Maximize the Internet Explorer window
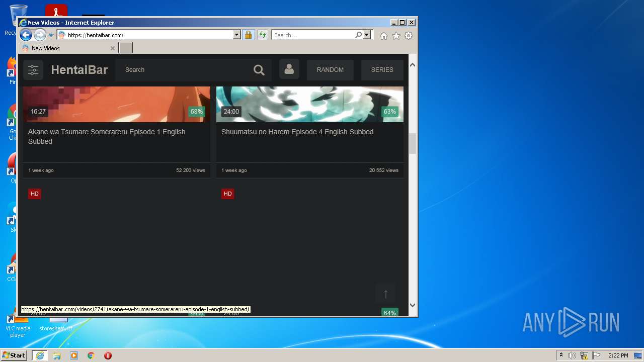The height and width of the screenshot is (362, 644). tap(402, 22)
